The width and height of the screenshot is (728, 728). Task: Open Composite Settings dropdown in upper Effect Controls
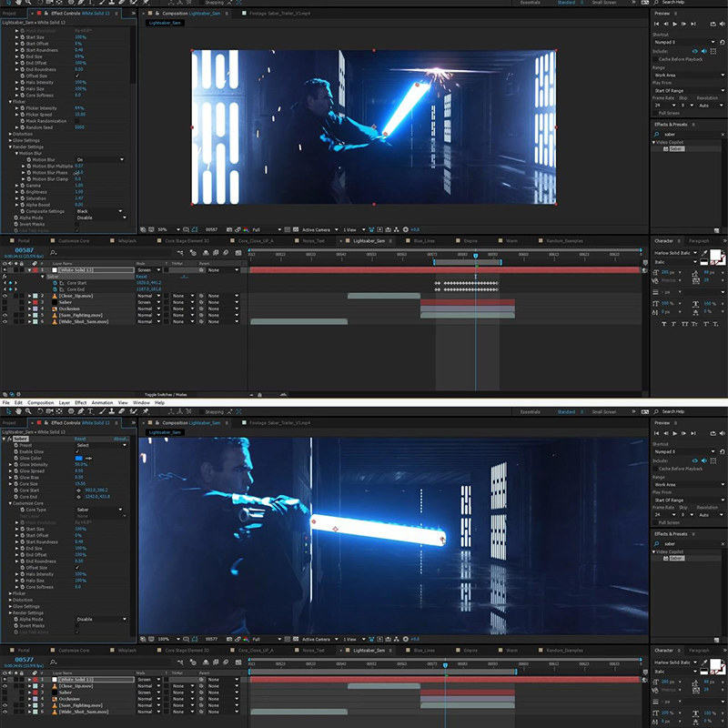pyautogui.click(x=99, y=211)
